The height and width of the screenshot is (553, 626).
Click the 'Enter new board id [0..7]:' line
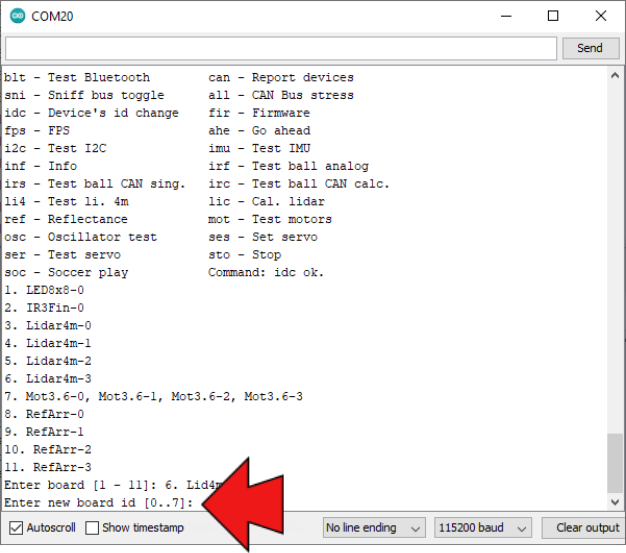(x=98, y=502)
